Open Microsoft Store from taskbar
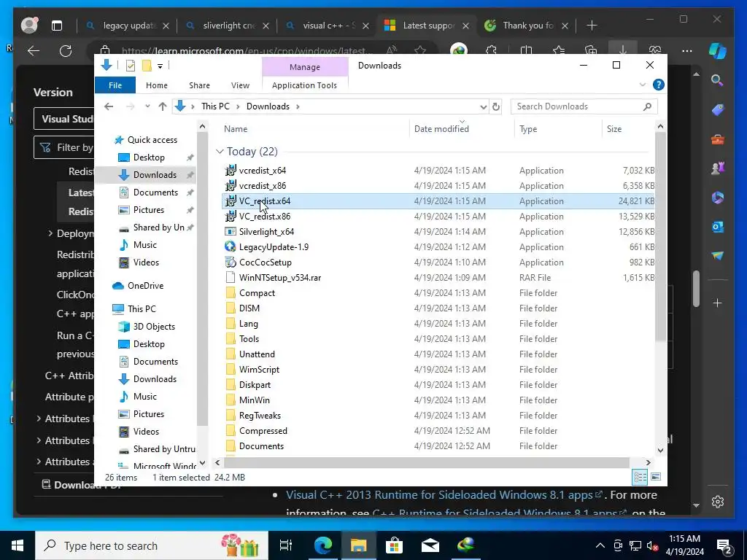This screenshot has width=747, height=560. coord(394,545)
